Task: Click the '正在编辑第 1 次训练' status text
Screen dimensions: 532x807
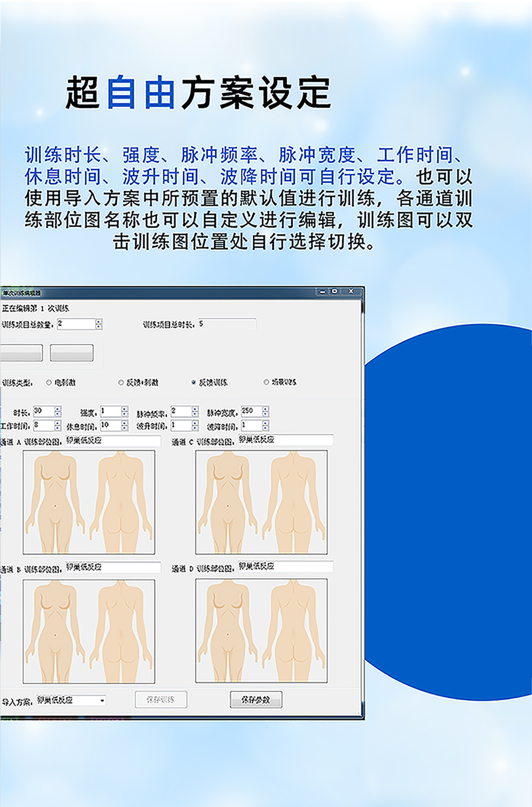Action: coord(36,309)
